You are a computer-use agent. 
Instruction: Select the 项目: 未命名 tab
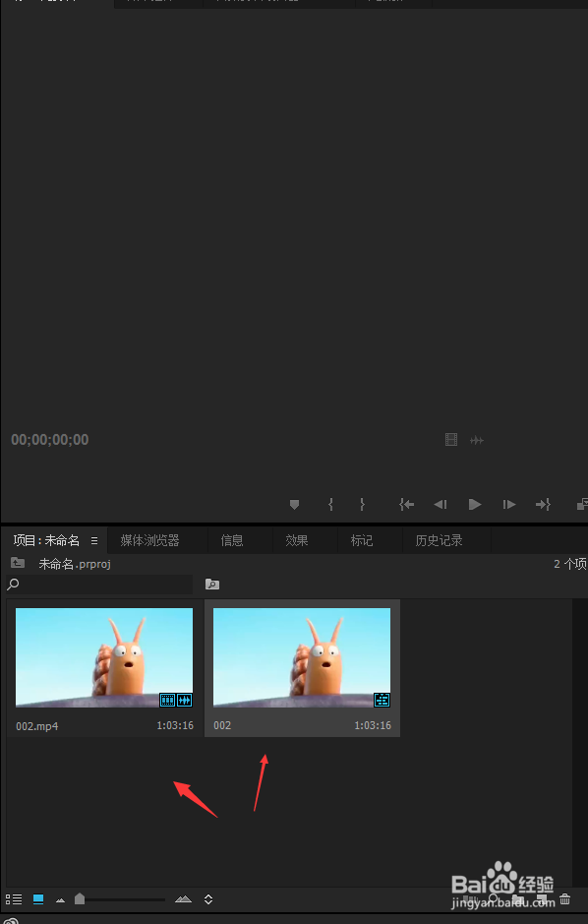tap(46, 540)
